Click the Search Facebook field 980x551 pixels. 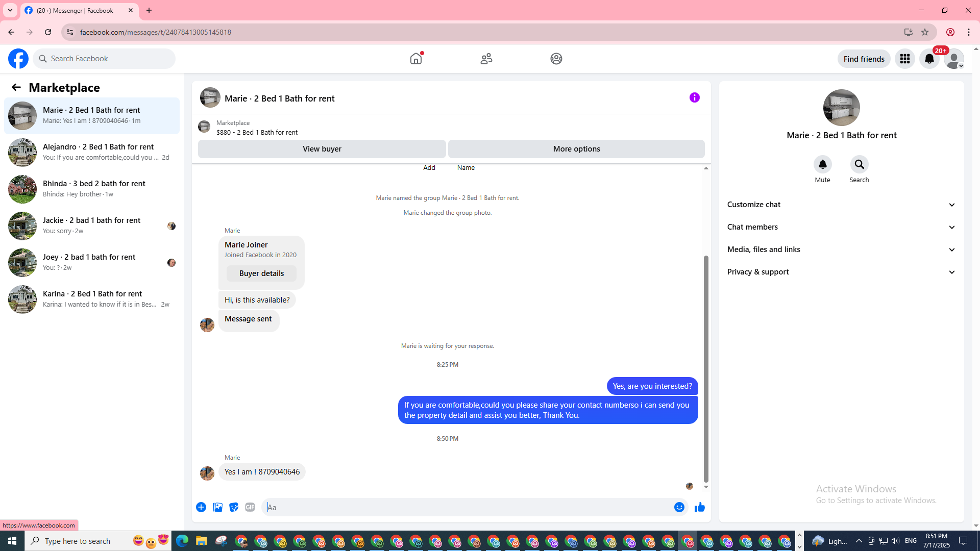pyautogui.click(x=104, y=59)
